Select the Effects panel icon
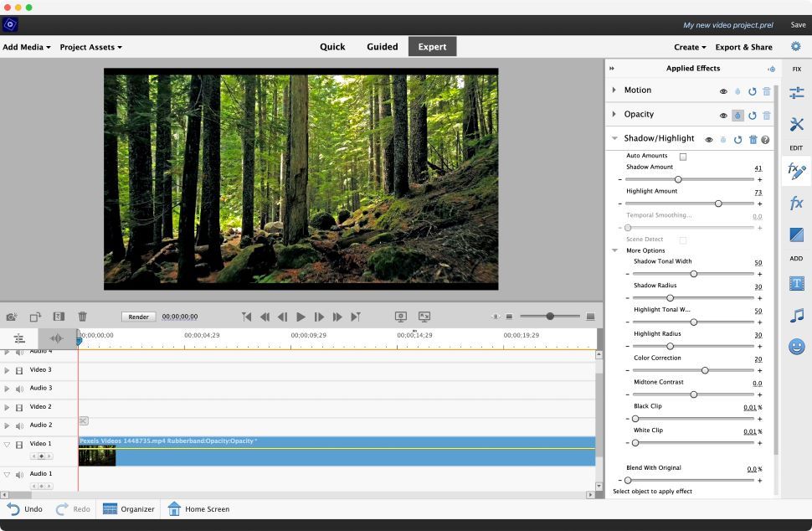Viewport: 812px width, 531px height. pyautogui.click(x=795, y=202)
